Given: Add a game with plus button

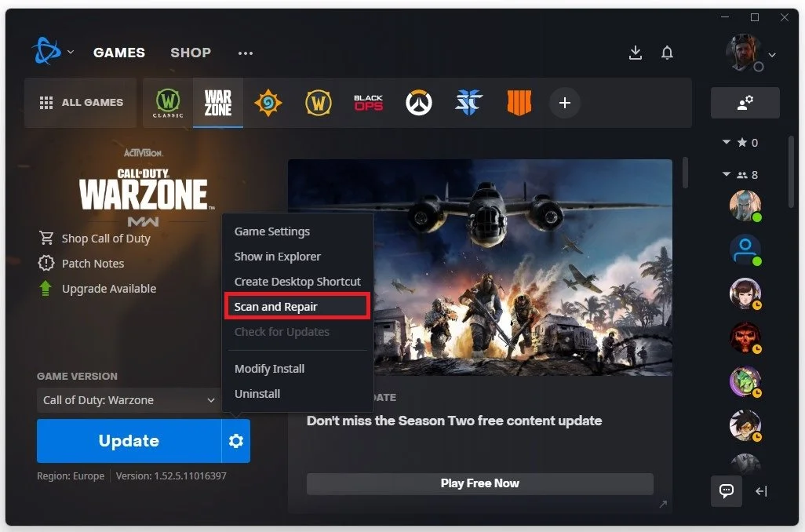Looking at the screenshot, I should coord(565,103).
